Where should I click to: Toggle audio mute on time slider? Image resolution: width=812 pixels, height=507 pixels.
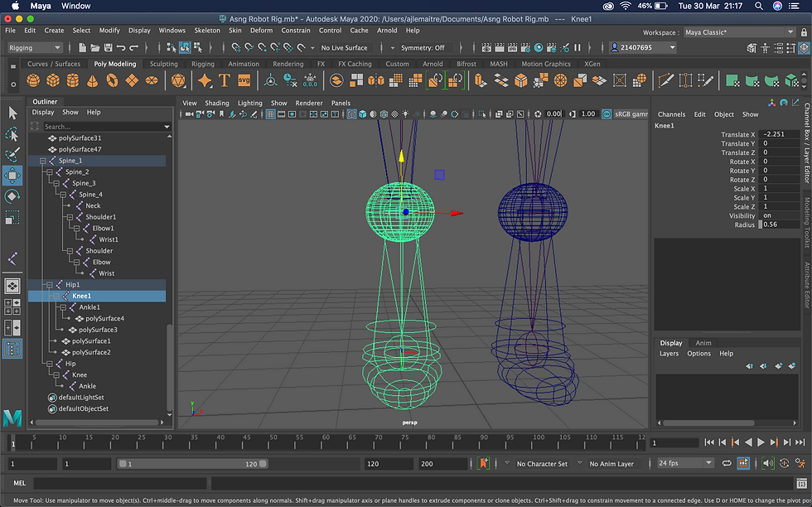(x=768, y=463)
